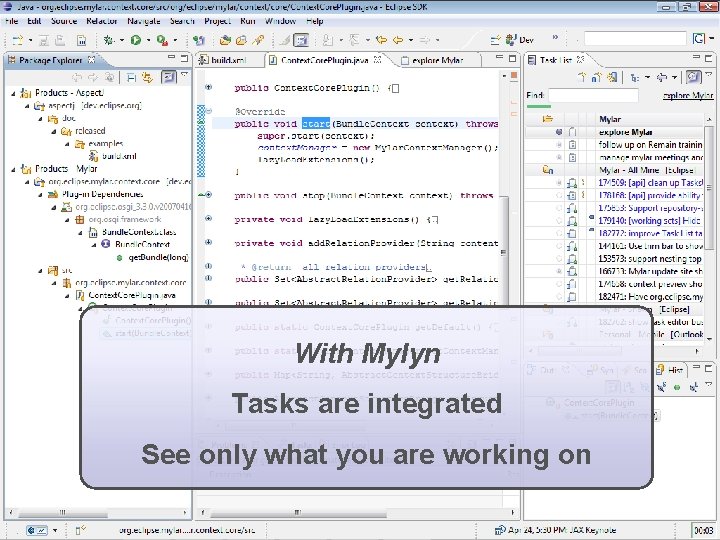Open Task List view menu triangle
The height and width of the screenshot is (540, 720).
click(709, 75)
